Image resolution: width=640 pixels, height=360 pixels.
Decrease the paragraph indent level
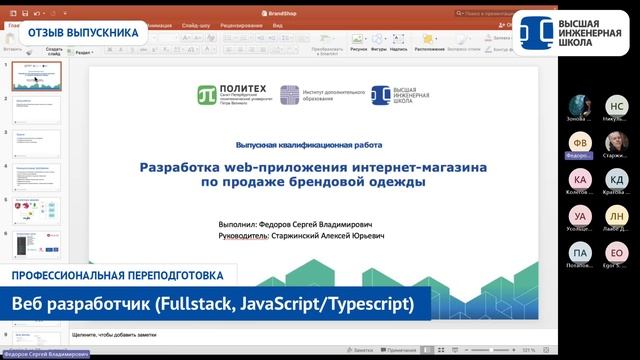click(x=261, y=38)
